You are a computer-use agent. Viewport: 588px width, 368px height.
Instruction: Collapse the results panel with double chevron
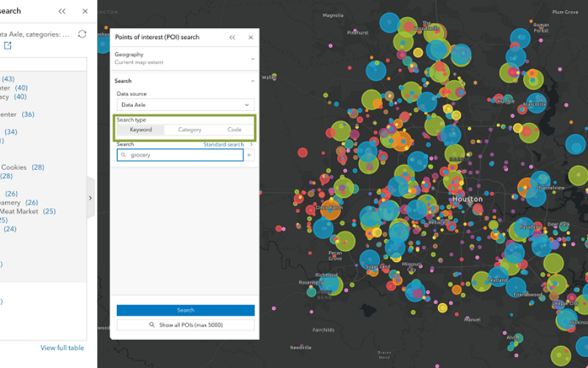[62, 11]
